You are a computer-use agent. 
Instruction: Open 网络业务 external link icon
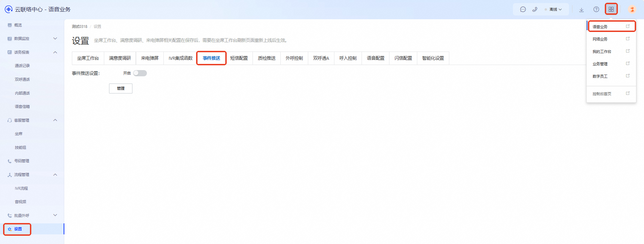click(x=628, y=39)
